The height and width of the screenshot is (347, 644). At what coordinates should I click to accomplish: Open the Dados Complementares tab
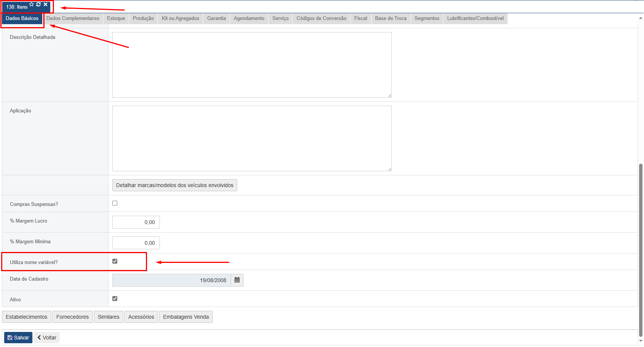click(x=73, y=18)
